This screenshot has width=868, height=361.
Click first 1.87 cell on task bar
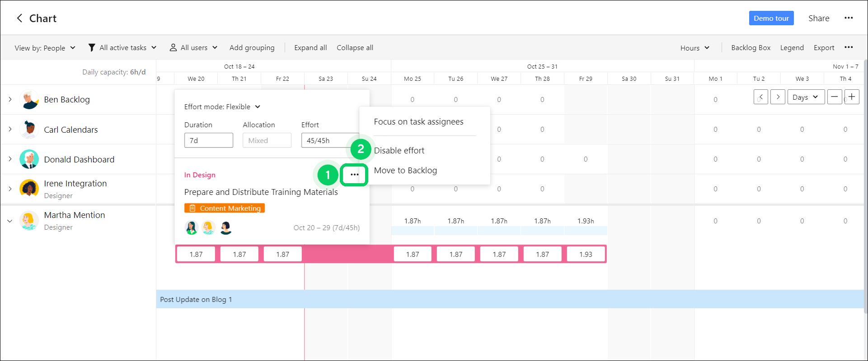pos(196,255)
